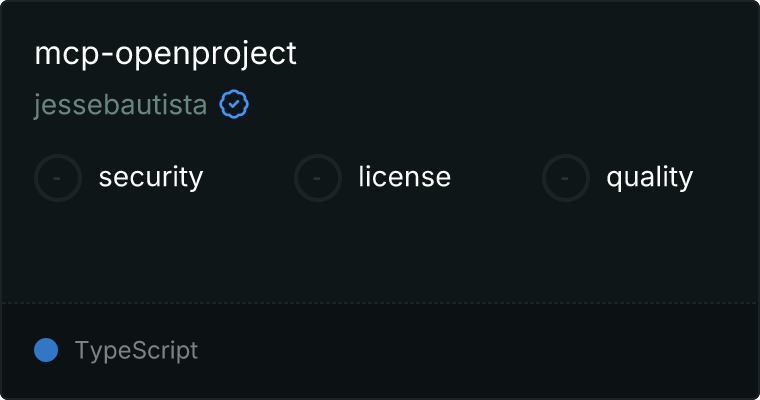The height and width of the screenshot is (400, 760).
Task: Open the mcp-openproject title link
Action: point(166,54)
